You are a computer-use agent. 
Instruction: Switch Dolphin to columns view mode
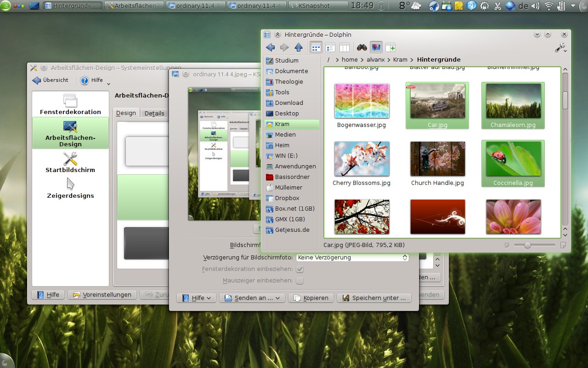(x=344, y=47)
